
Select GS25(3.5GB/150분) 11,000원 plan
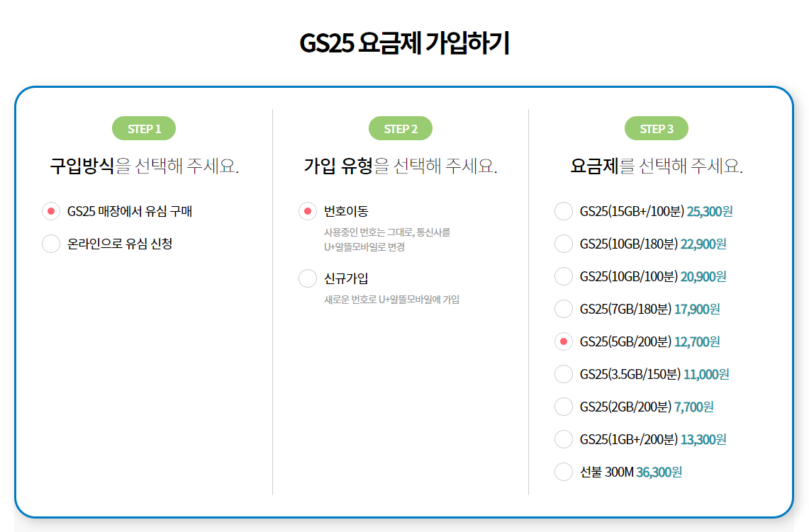[x=564, y=374]
